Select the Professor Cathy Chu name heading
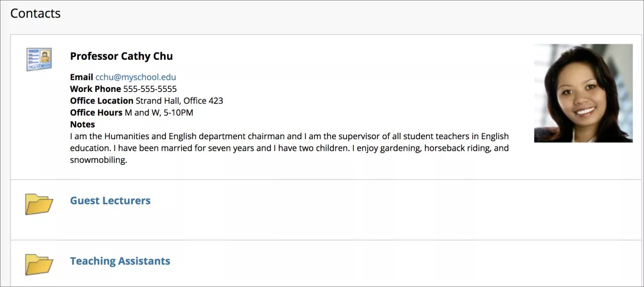This screenshot has height=287, width=644. [121, 56]
